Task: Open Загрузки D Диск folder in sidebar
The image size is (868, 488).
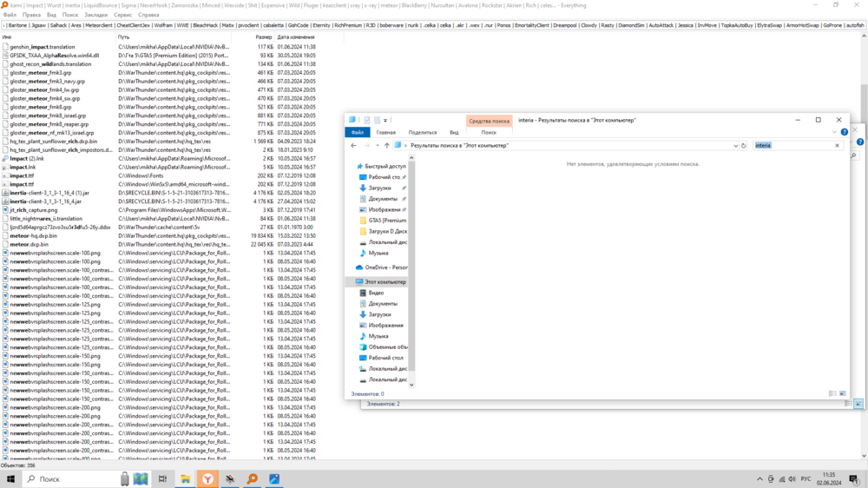Action: 387,232
